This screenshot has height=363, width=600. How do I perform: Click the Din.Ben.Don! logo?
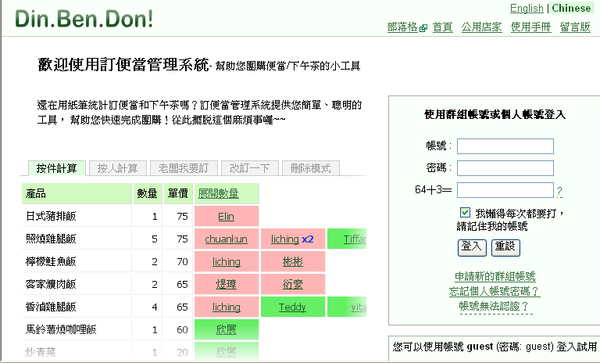coord(84,18)
